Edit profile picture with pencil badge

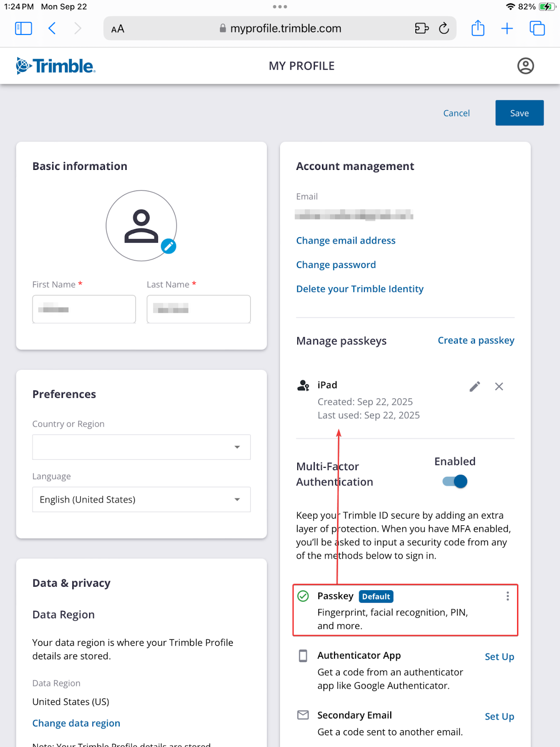(x=168, y=246)
